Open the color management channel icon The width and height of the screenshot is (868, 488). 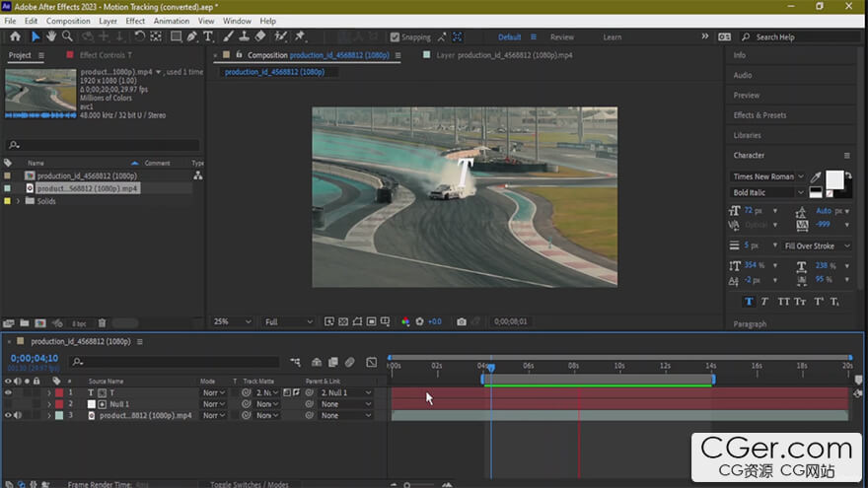(405, 321)
